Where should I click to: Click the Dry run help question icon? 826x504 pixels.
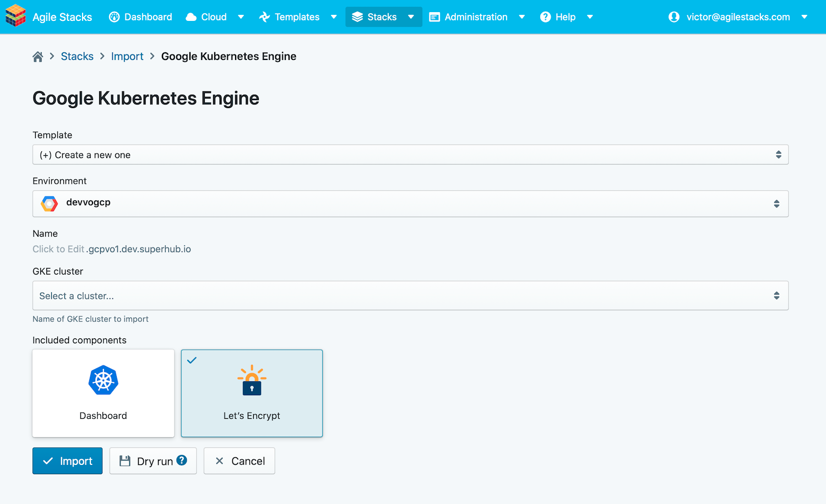click(182, 460)
